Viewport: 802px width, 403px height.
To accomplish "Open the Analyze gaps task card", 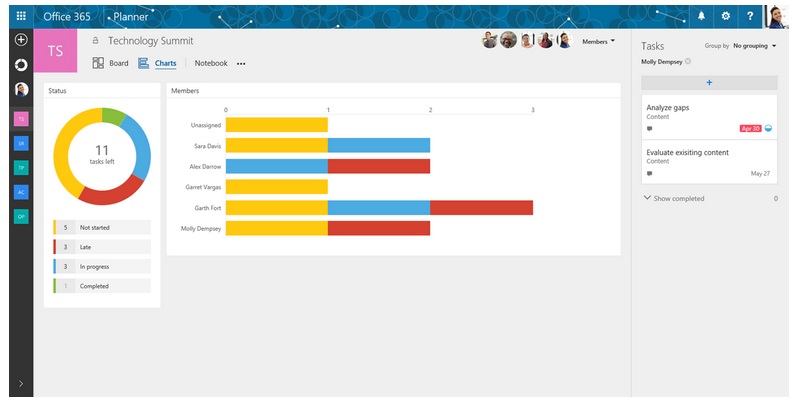I will point(709,117).
